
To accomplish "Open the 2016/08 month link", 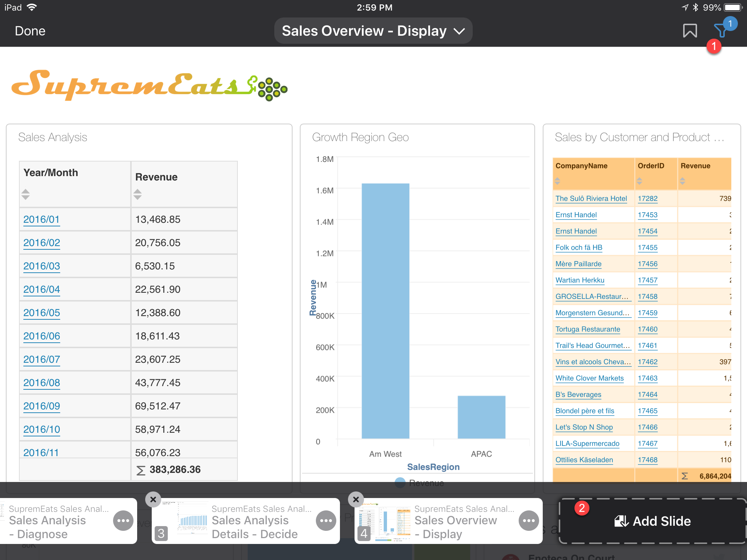I will (x=42, y=383).
